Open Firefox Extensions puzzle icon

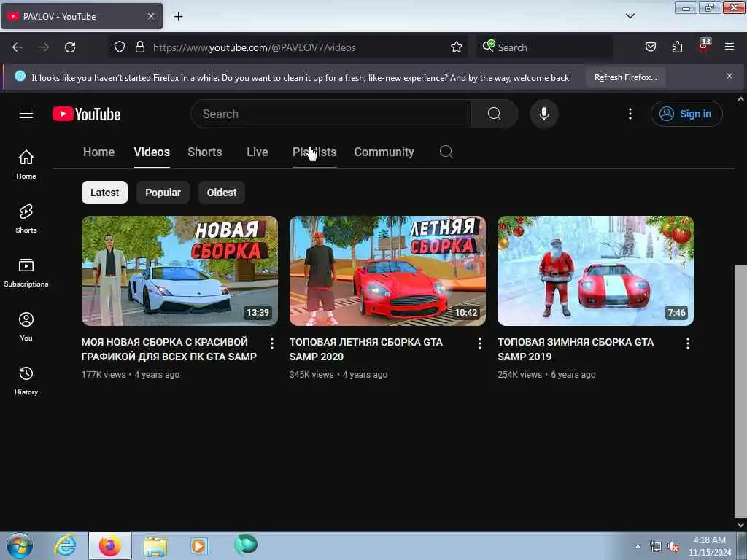click(x=677, y=47)
